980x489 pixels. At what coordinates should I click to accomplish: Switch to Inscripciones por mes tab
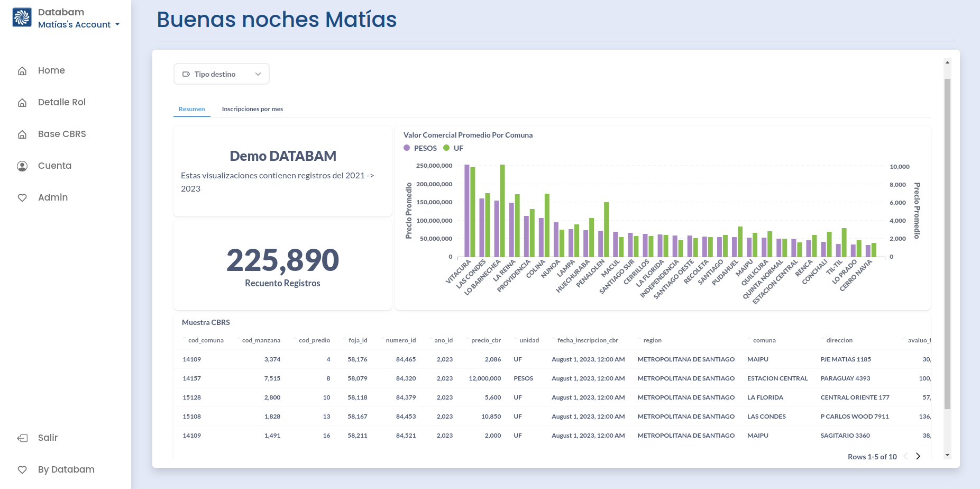[252, 109]
